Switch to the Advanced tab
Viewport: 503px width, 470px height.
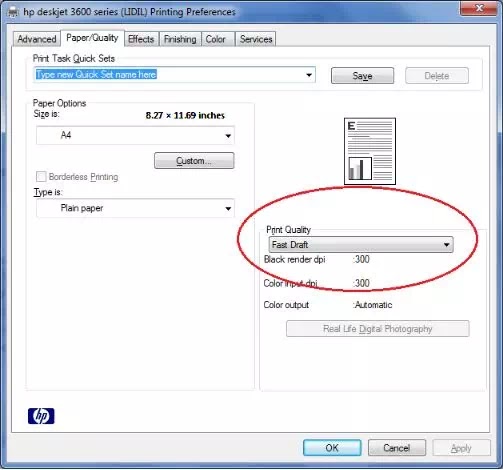37,39
